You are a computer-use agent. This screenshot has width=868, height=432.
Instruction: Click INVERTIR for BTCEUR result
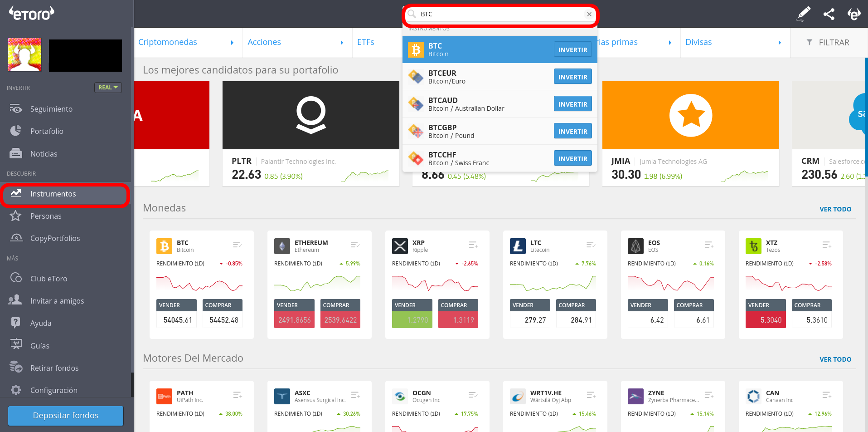click(x=572, y=77)
